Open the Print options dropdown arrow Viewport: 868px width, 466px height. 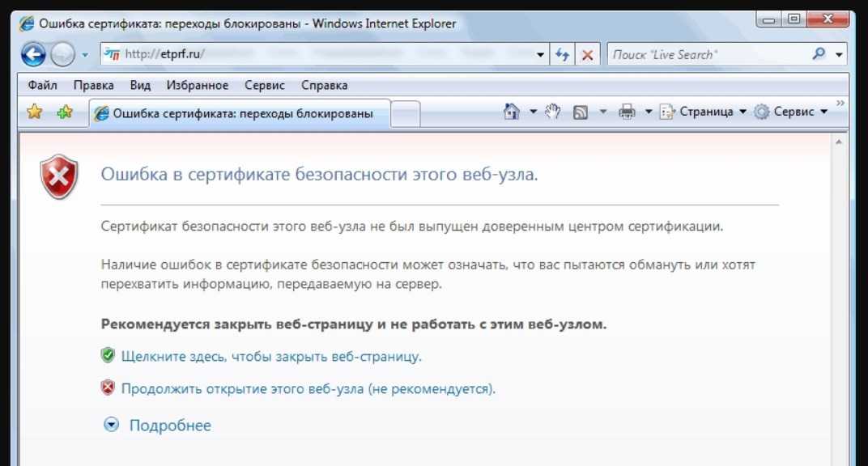pyautogui.click(x=649, y=112)
